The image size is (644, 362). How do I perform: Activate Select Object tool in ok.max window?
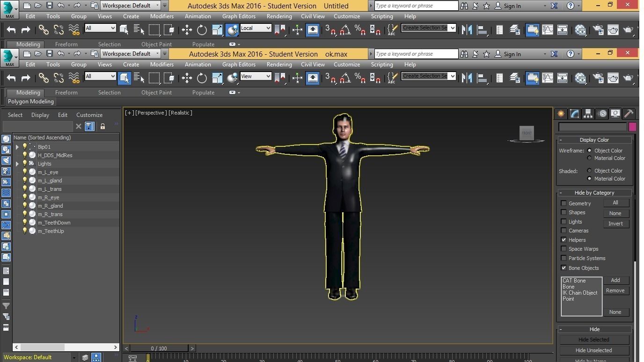click(124, 78)
